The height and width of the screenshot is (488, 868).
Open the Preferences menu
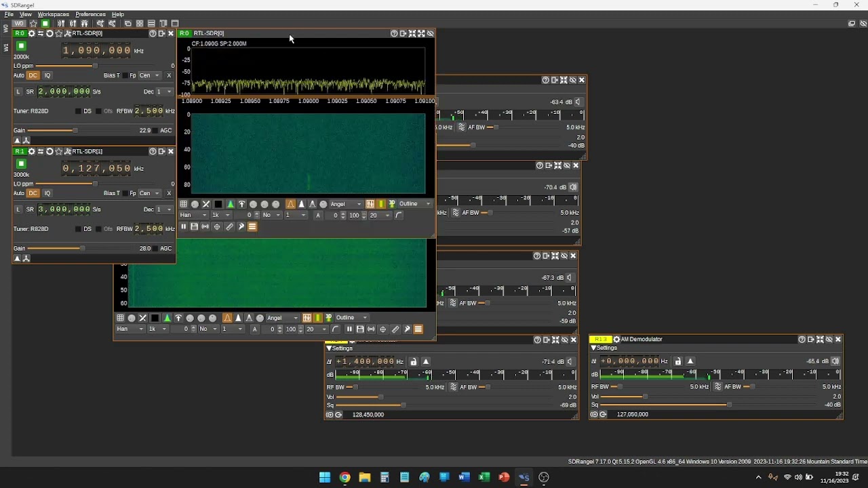pyautogui.click(x=90, y=14)
